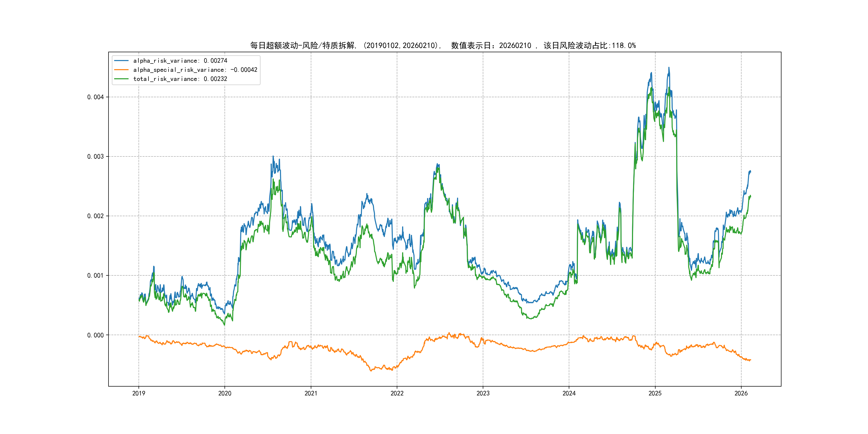This screenshot has width=868, height=434.
Task: Click the orange alpha_special_risk_variance legend line
Action: point(121,70)
